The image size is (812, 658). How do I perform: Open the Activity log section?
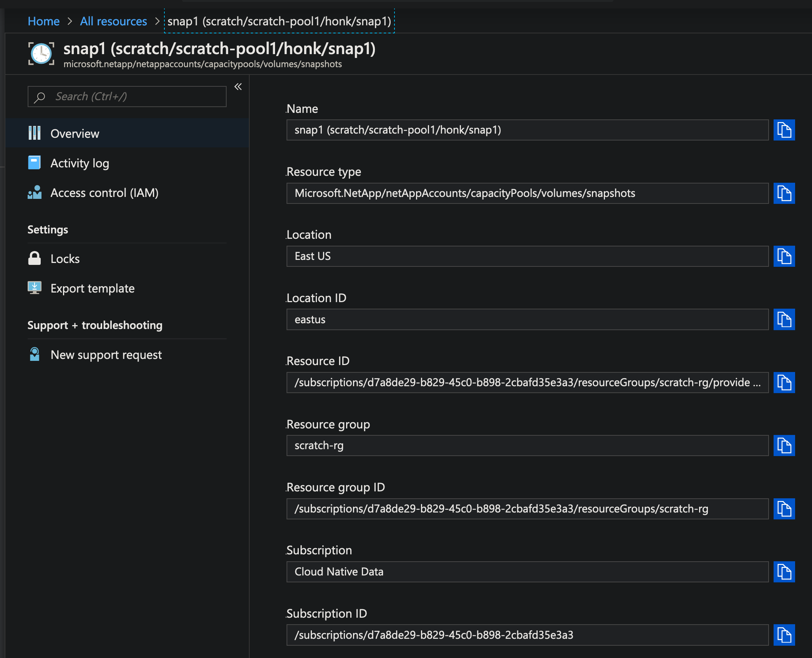80,163
